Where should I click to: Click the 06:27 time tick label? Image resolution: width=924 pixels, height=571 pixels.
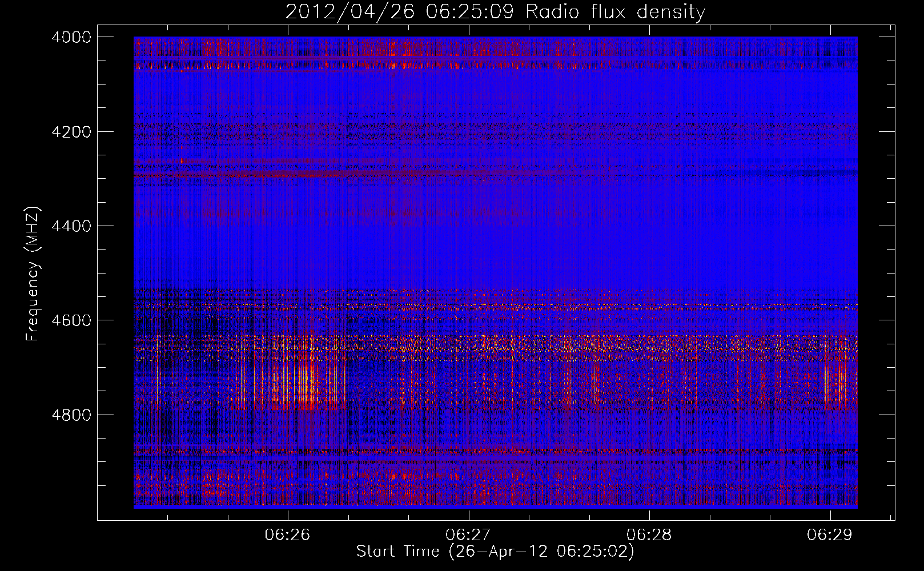[x=468, y=534]
